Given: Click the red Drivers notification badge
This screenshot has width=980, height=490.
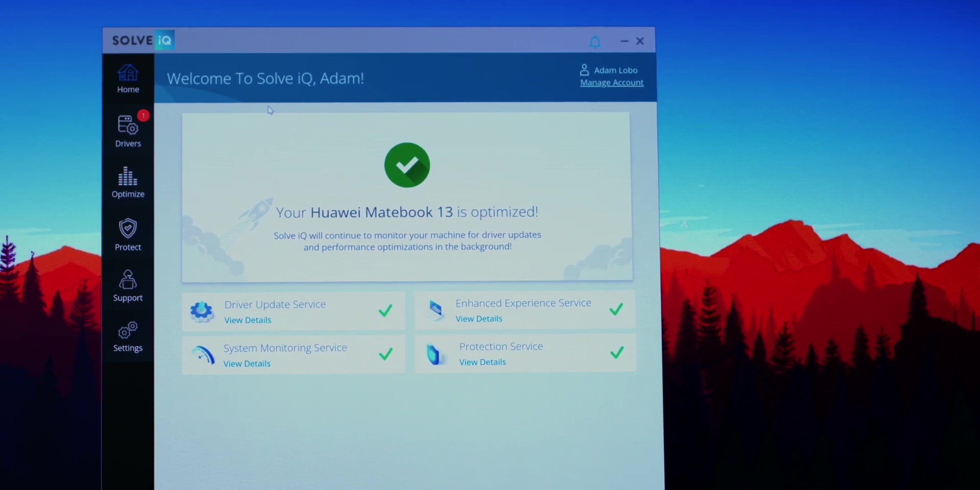Looking at the screenshot, I should pos(143,116).
